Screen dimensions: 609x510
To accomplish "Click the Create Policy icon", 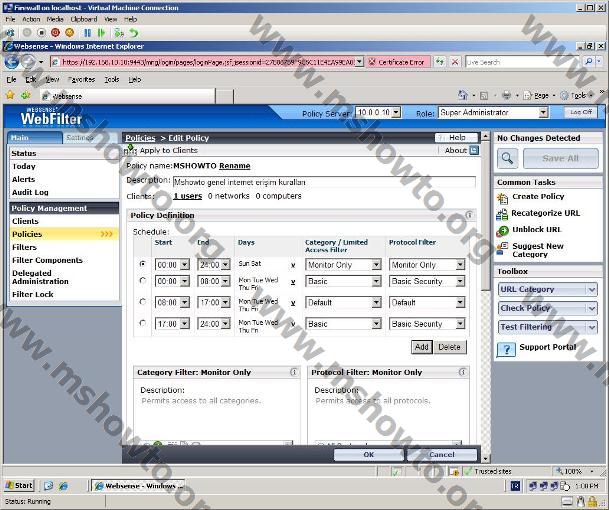I will (x=502, y=197).
